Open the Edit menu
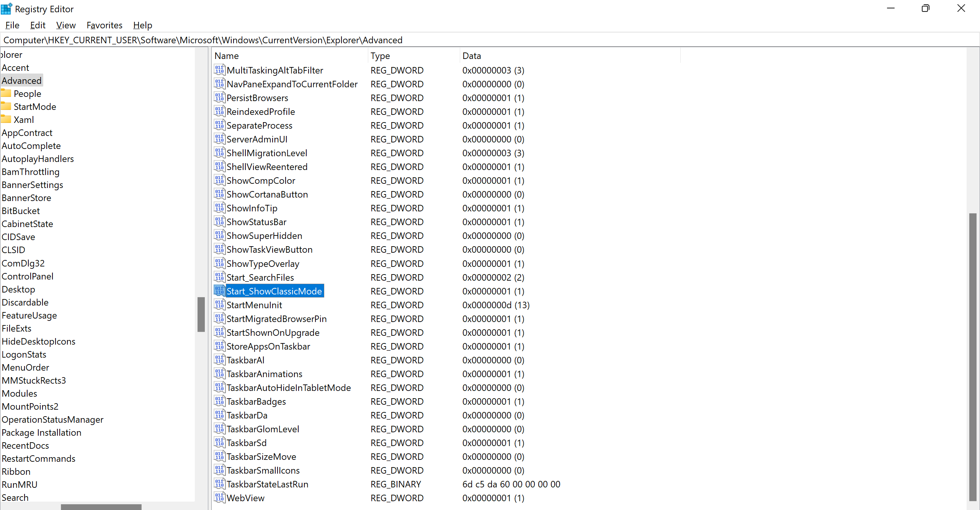This screenshot has width=980, height=510. 37,25
